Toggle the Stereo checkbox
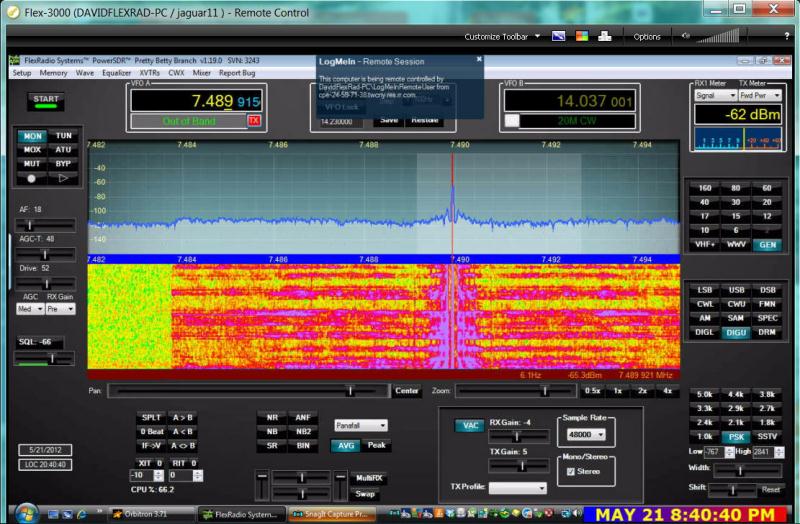Viewport: 800px width, 524px height. tap(571, 471)
